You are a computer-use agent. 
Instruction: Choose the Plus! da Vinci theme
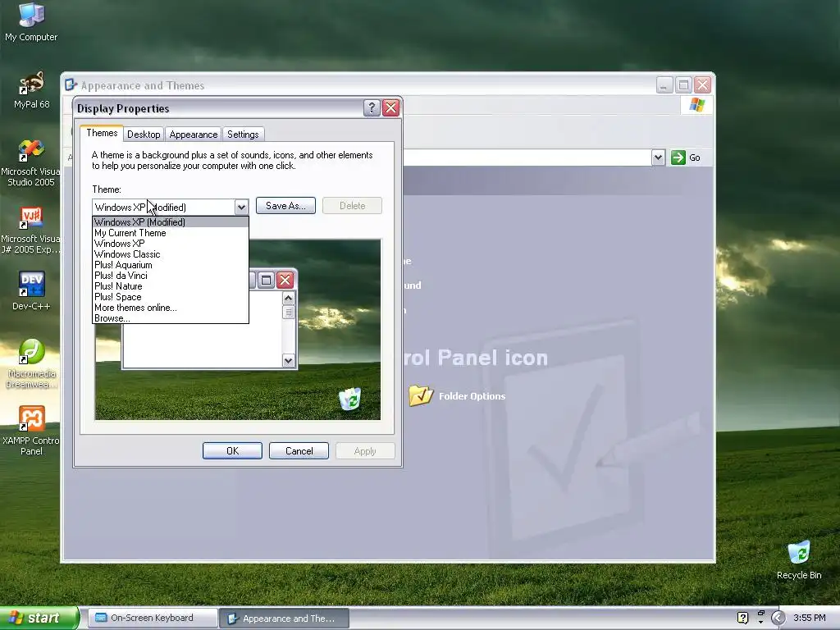click(x=171, y=276)
